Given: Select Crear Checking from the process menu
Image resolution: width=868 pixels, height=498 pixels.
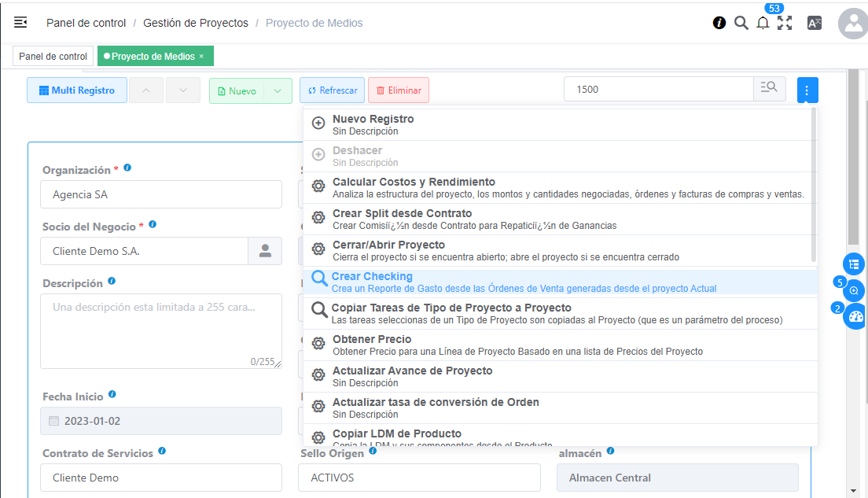Looking at the screenshot, I should point(372,277).
